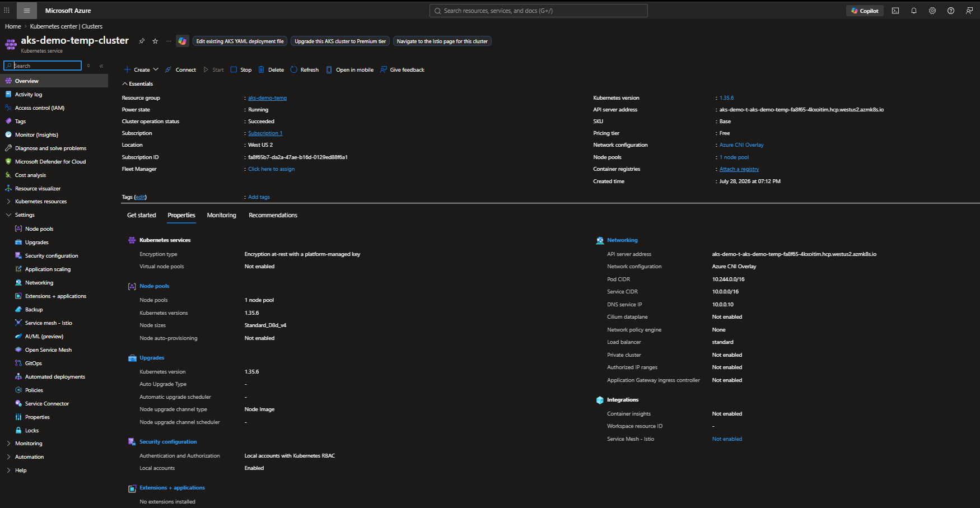Click the Add tags link

pyautogui.click(x=259, y=197)
